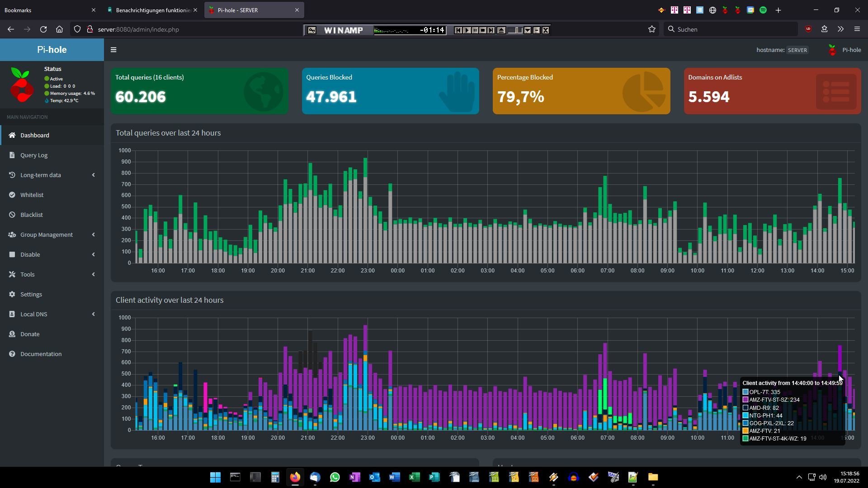Go back in browser history
Screen dimensions: 868x488
click(11, 29)
